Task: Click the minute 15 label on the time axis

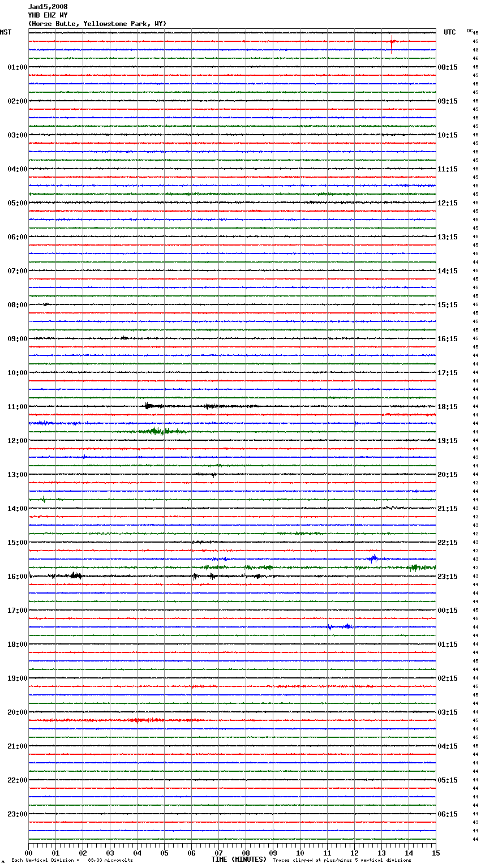Action: pyautogui.click(x=436, y=853)
